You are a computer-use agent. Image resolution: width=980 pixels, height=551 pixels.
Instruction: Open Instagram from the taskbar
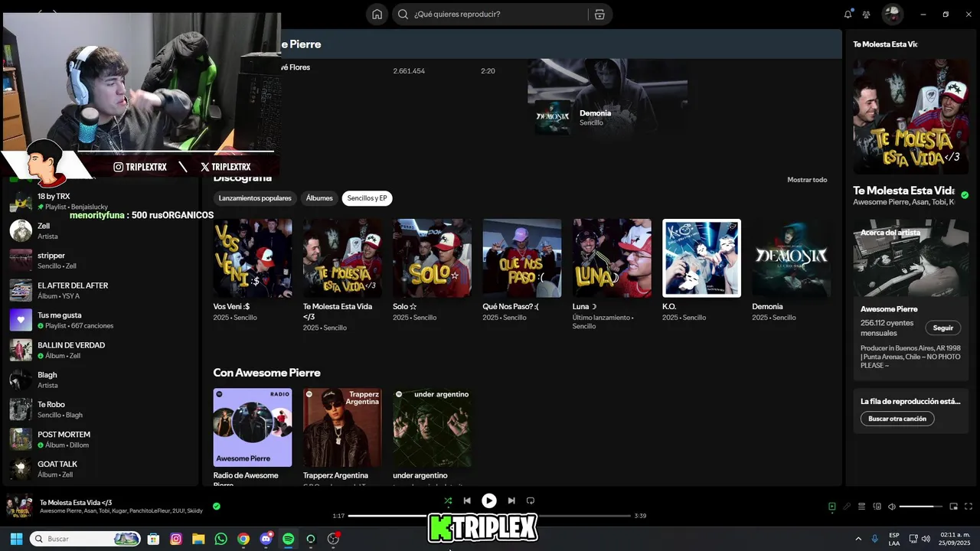(176, 539)
